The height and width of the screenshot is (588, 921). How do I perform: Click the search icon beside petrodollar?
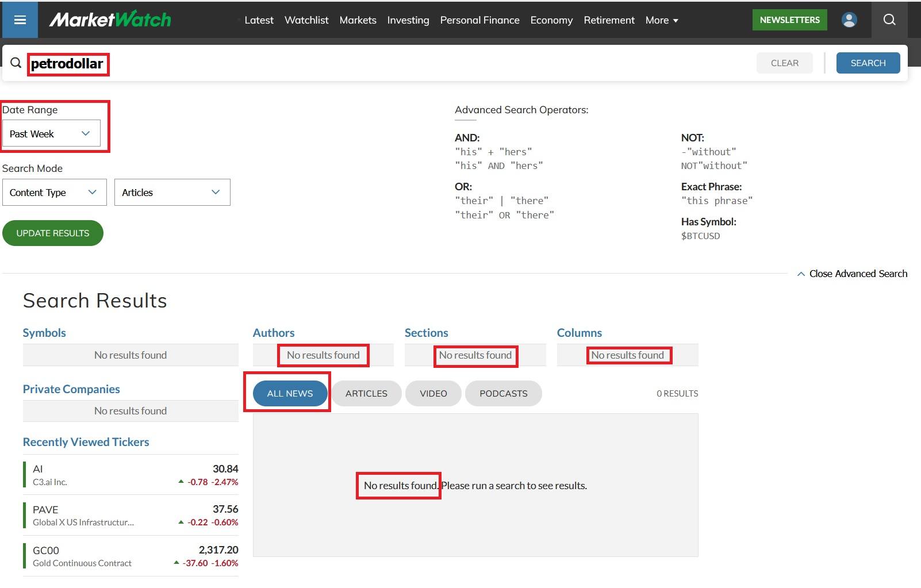(16, 63)
